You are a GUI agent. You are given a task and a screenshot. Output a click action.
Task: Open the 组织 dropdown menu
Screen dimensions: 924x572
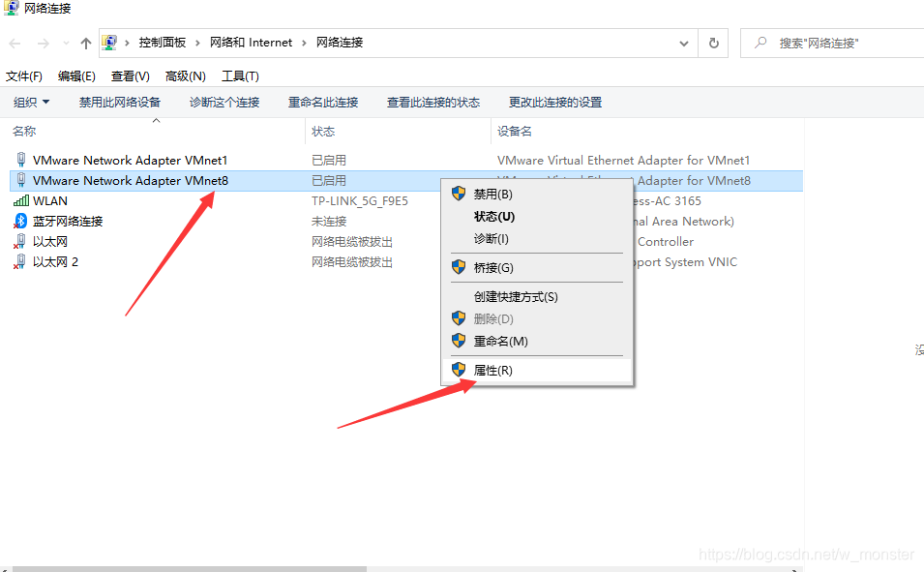click(x=31, y=102)
